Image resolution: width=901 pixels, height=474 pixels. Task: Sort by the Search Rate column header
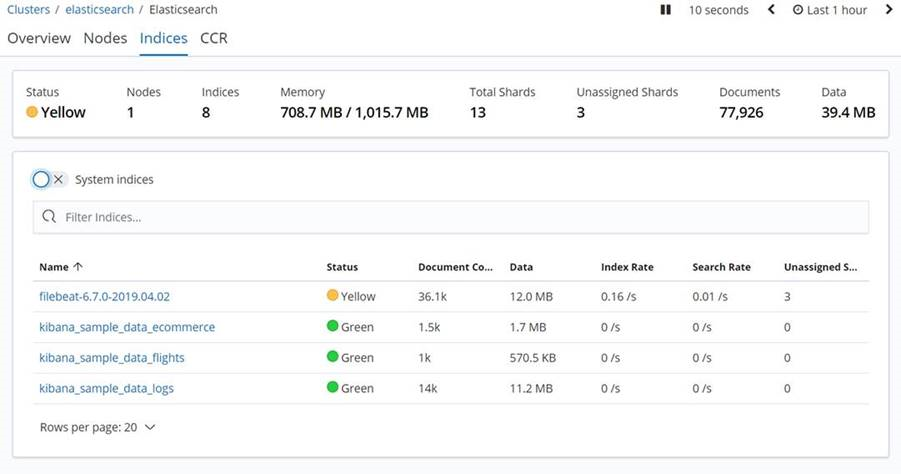click(721, 267)
